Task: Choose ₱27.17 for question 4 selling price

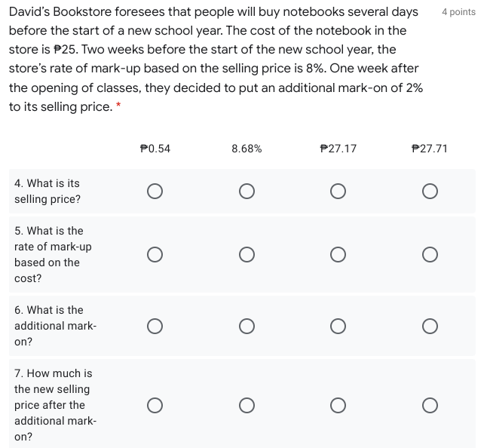Action: [x=338, y=192]
